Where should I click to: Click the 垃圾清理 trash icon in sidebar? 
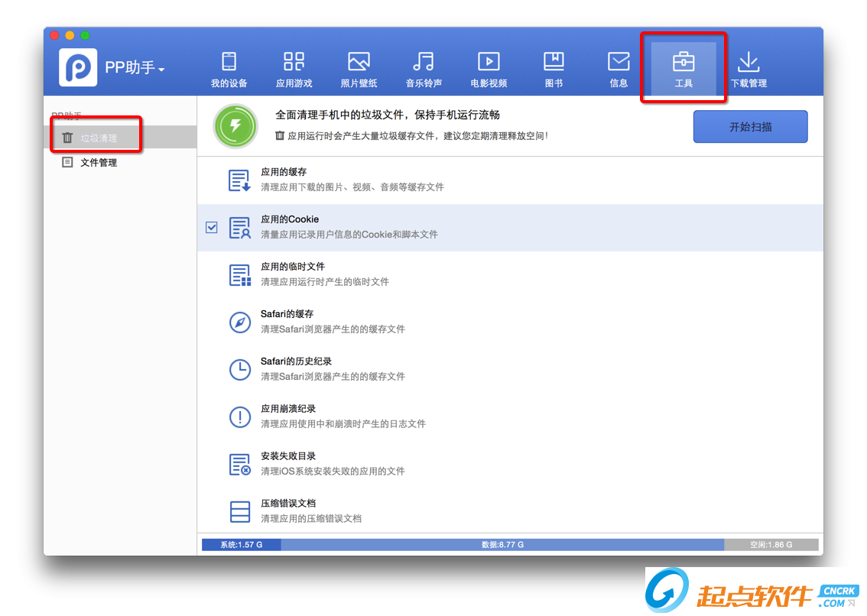pos(67,138)
